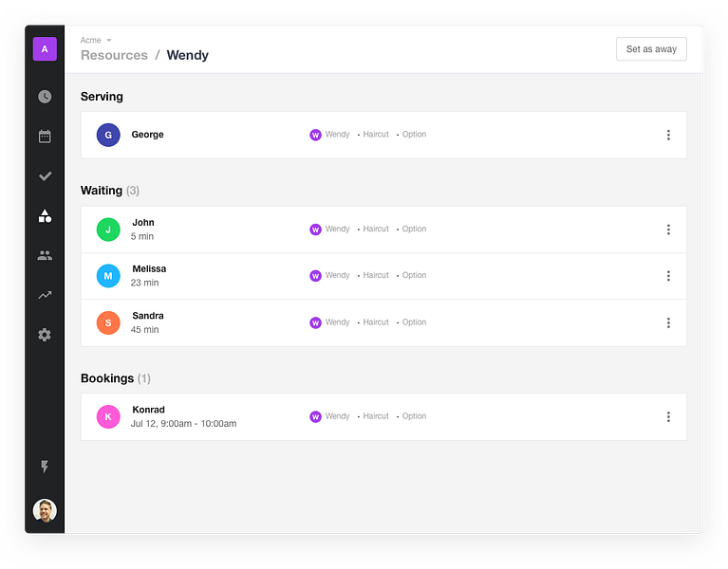Image resolution: width=728 pixels, height=569 pixels.
Task: Open the trending chart analytics icon
Action: pyautogui.click(x=45, y=295)
